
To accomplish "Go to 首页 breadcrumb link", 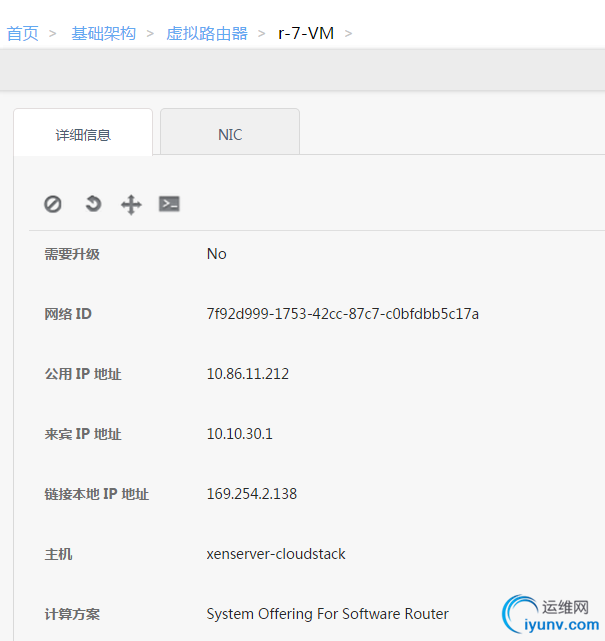I will [x=22, y=34].
